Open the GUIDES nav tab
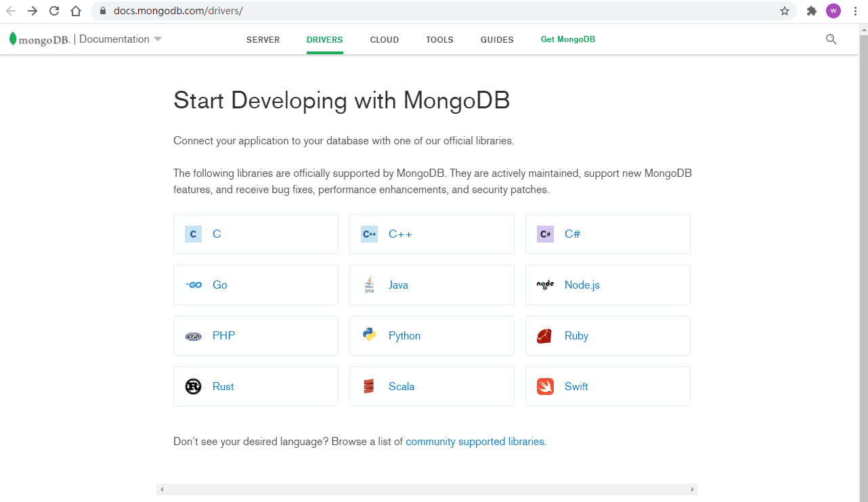Screen dimensions: 868x502 [497, 40]
